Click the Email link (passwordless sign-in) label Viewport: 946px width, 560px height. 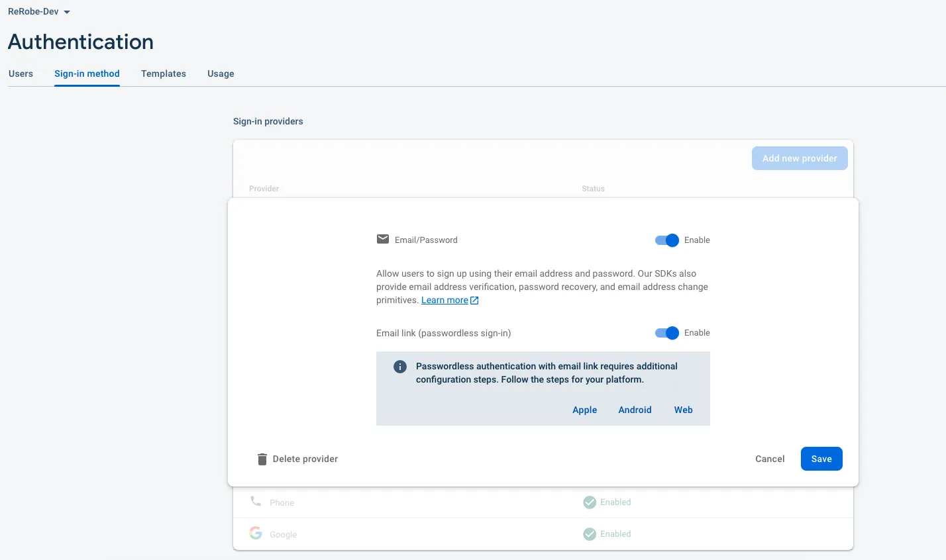click(x=444, y=333)
